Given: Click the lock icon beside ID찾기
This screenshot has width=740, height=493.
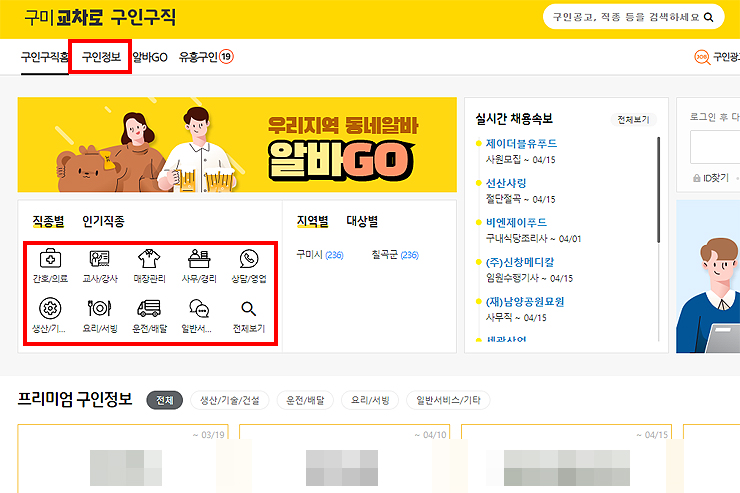Looking at the screenshot, I should tap(696, 178).
